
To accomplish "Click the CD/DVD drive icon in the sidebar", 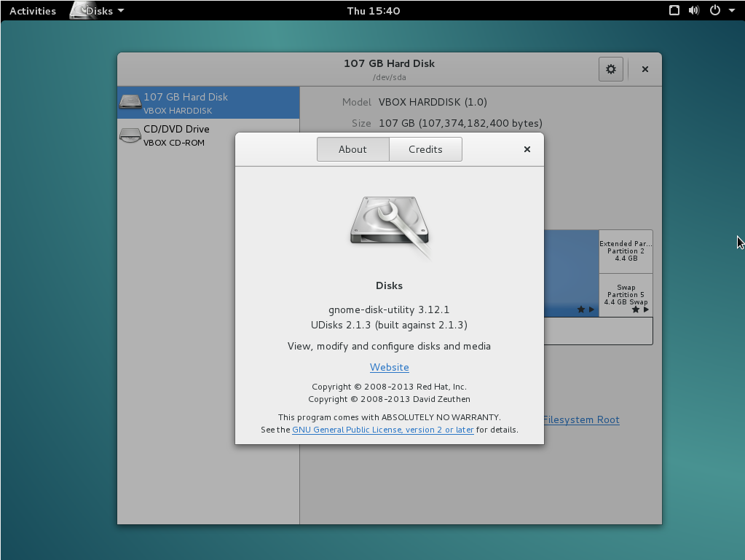I will tap(130, 135).
